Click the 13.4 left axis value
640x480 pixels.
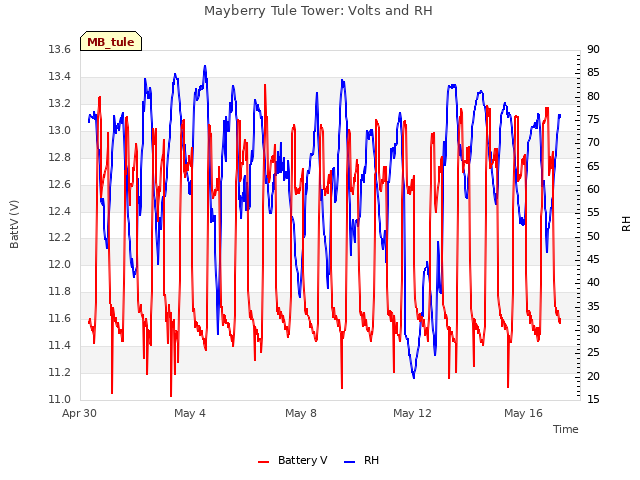tap(60, 76)
